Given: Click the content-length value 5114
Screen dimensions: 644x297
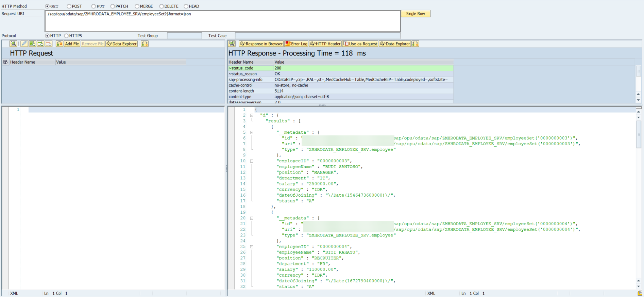Looking at the screenshot, I should point(279,91).
